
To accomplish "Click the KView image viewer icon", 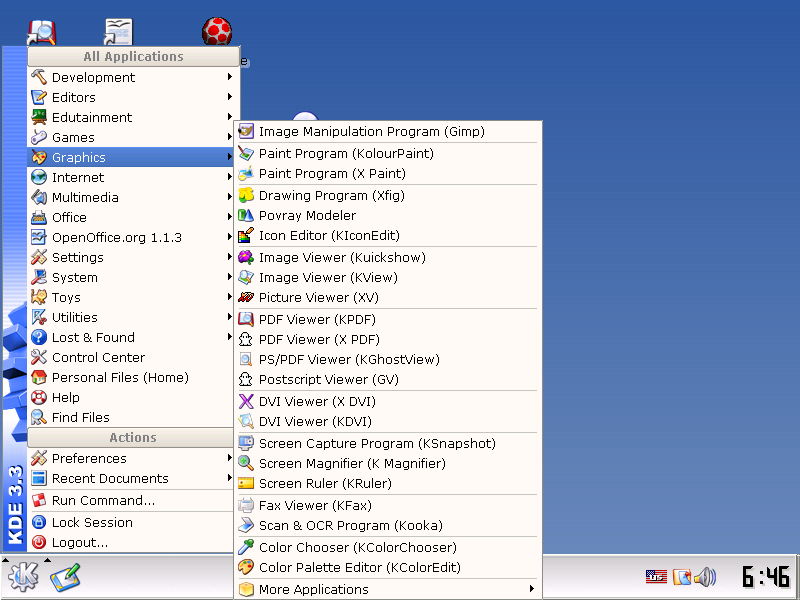I will 246,277.
